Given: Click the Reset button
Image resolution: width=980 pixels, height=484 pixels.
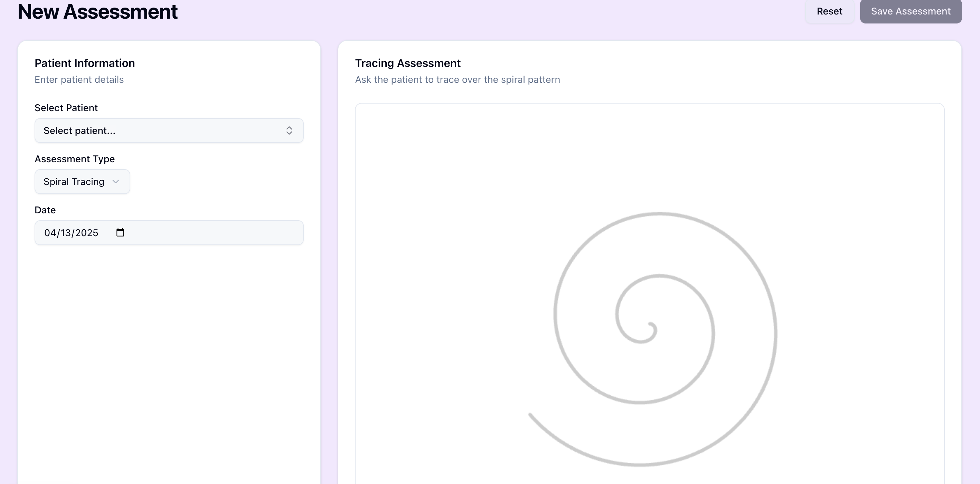Looking at the screenshot, I should pyautogui.click(x=829, y=11).
